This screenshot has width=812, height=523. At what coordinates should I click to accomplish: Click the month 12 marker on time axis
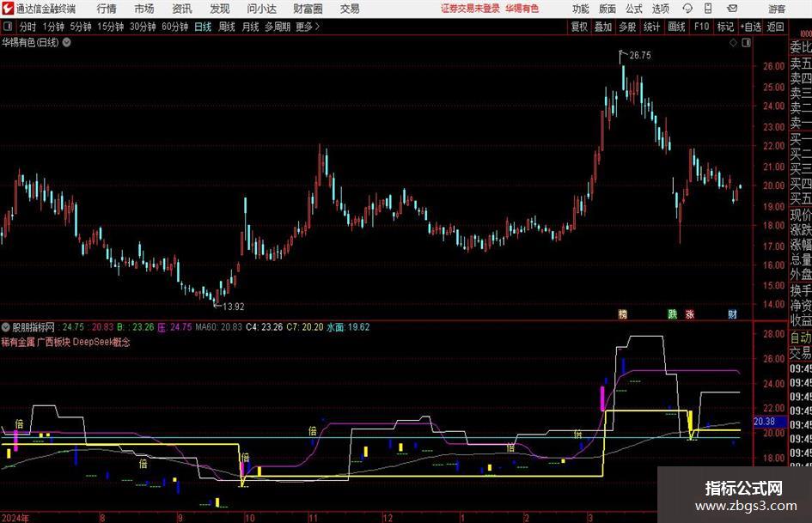[x=388, y=518]
